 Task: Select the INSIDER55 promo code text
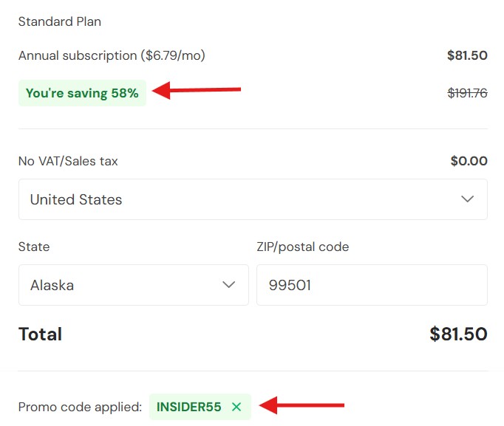188,407
